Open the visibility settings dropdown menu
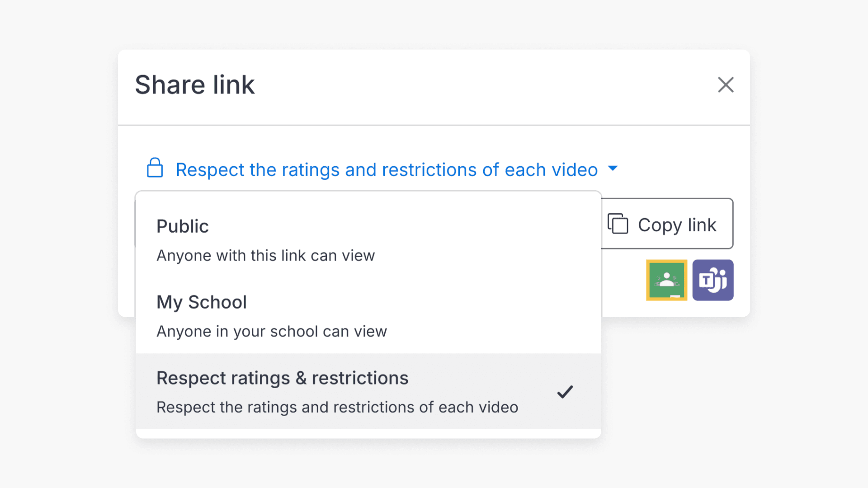The width and height of the screenshot is (868, 488). [x=387, y=169]
